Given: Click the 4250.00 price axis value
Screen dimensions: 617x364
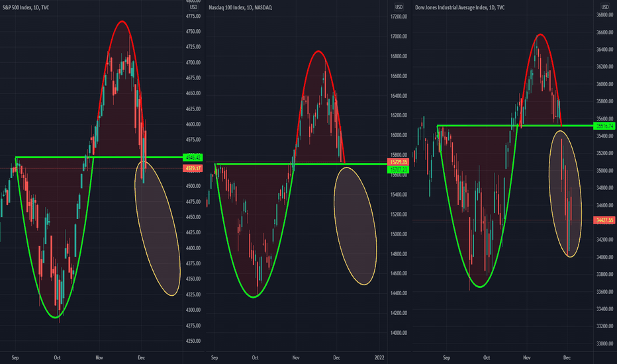Looking at the screenshot, I should pos(193,341).
